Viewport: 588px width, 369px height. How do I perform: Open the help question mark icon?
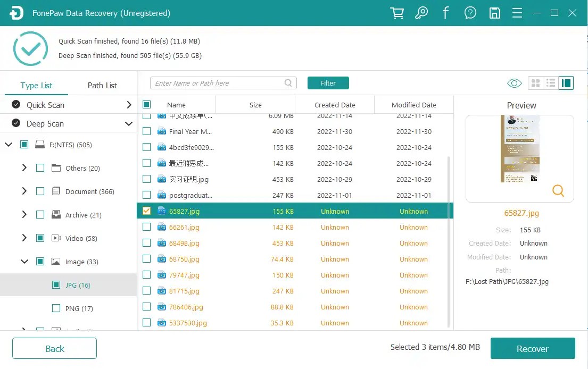(470, 13)
